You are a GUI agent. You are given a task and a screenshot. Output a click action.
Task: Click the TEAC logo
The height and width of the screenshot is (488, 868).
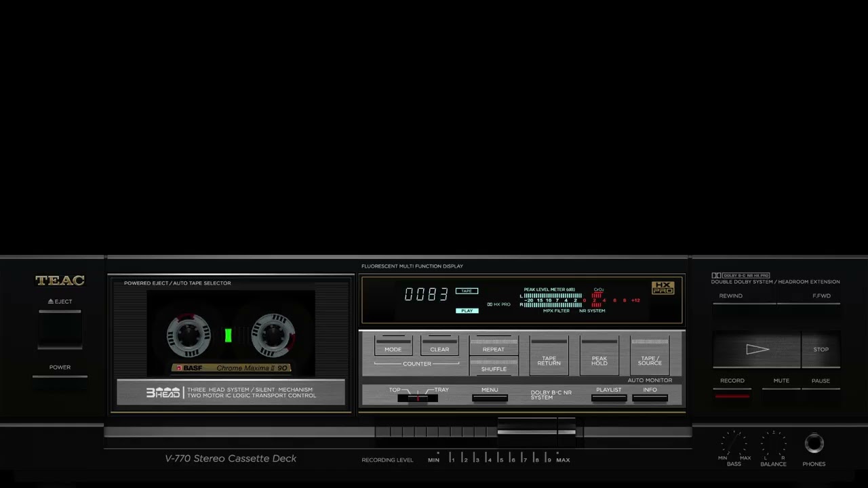coord(60,281)
